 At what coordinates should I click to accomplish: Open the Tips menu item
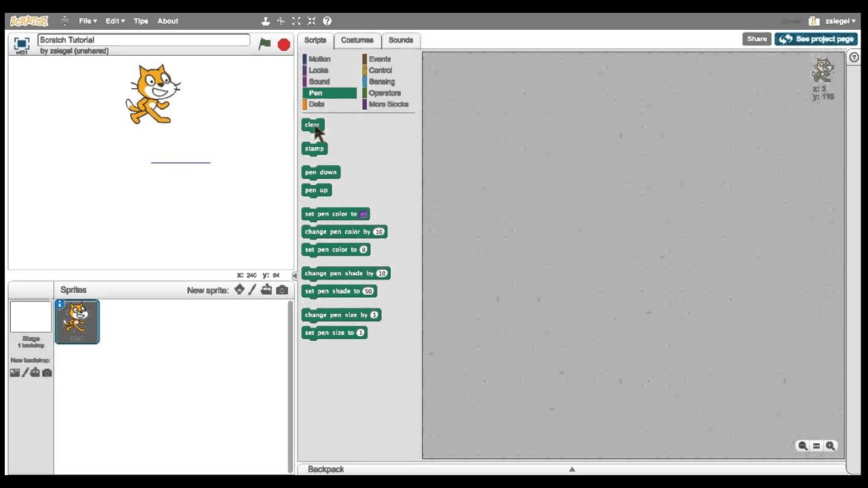click(141, 21)
